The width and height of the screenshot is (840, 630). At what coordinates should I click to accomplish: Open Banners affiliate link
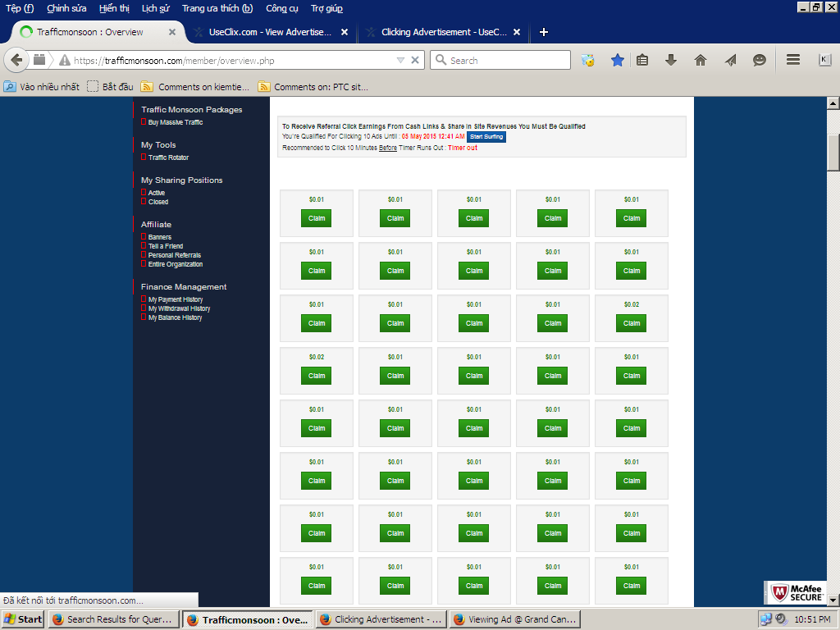tap(160, 237)
